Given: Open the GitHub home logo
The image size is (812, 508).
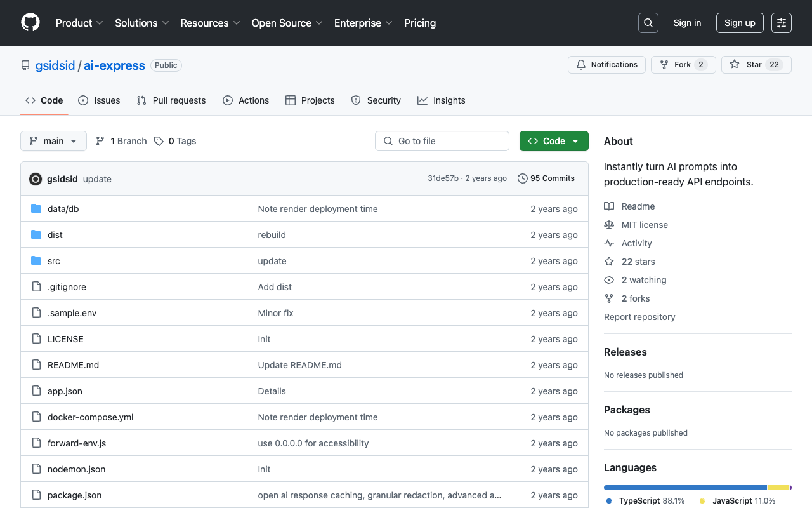Looking at the screenshot, I should [x=30, y=23].
